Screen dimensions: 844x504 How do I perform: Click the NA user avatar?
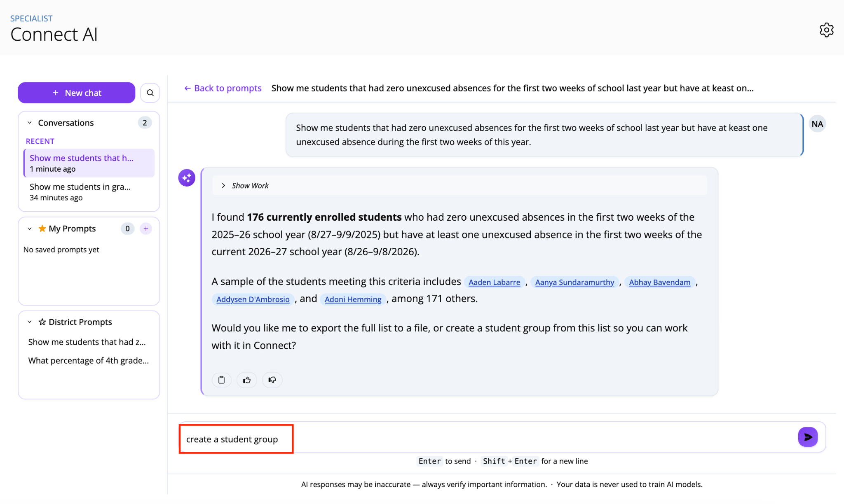point(817,124)
